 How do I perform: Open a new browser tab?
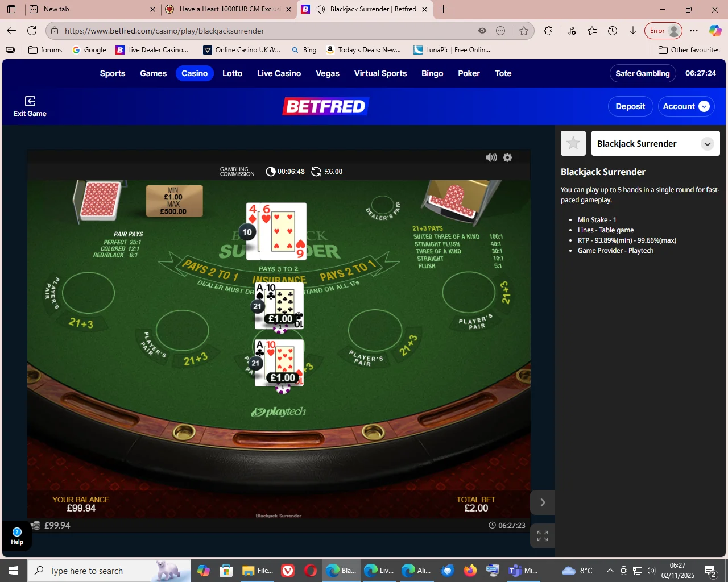point(444,9)
